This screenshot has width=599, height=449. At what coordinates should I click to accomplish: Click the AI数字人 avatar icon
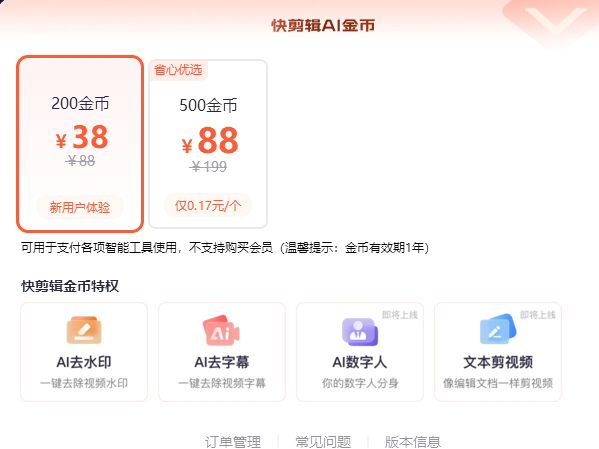coord(359,331)
